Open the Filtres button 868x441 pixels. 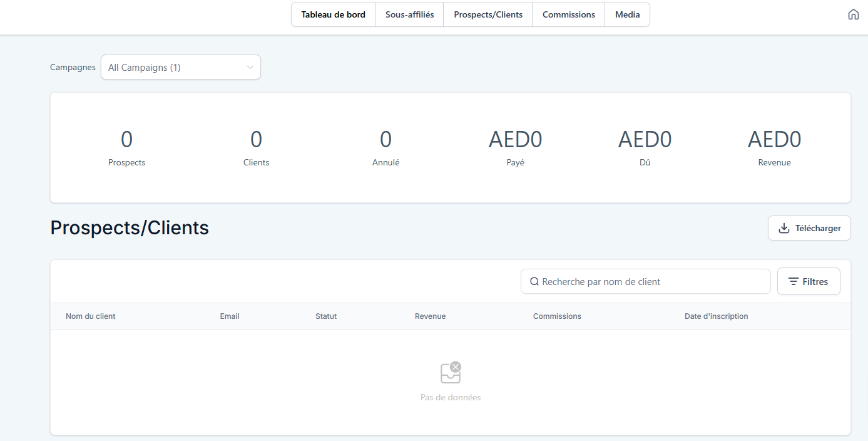(808, 282)
